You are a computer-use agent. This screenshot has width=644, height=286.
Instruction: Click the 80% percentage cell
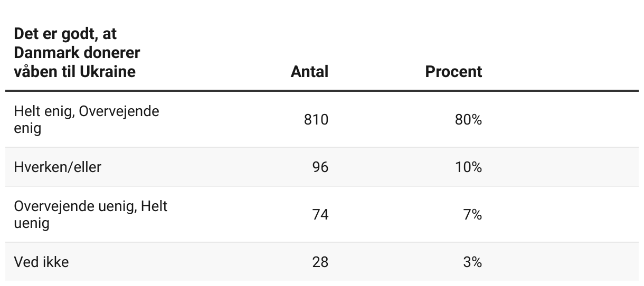point(468,120)
